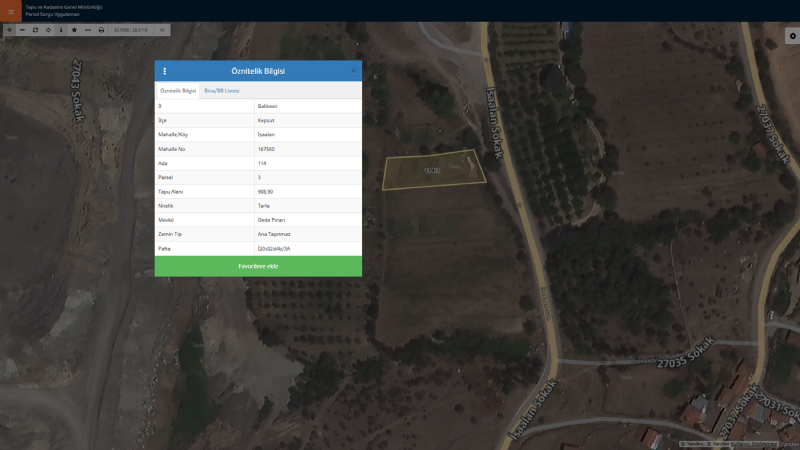
Task: Open the orange hamburger menu
Action: (x=11, y=11)
